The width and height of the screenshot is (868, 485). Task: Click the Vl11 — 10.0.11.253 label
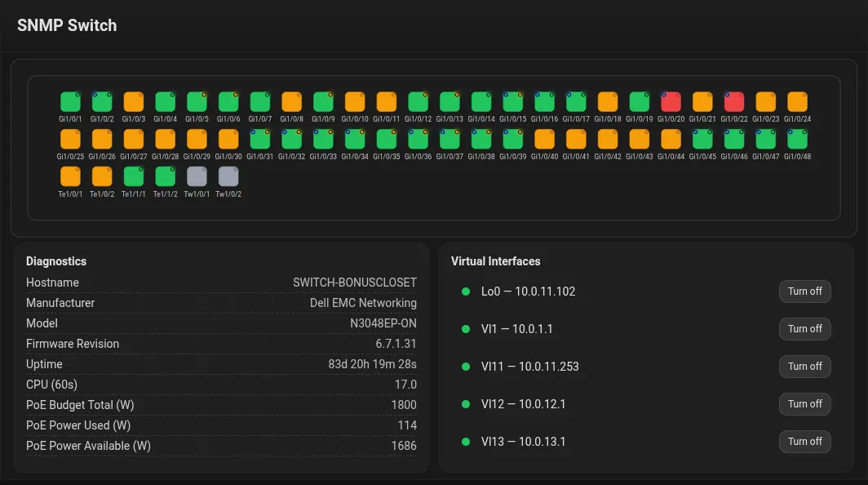pyautogui.click(x=529, y=367)
